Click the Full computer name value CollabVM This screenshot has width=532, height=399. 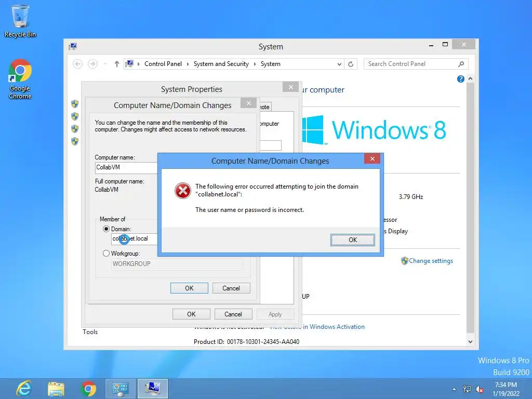point(107,190)
